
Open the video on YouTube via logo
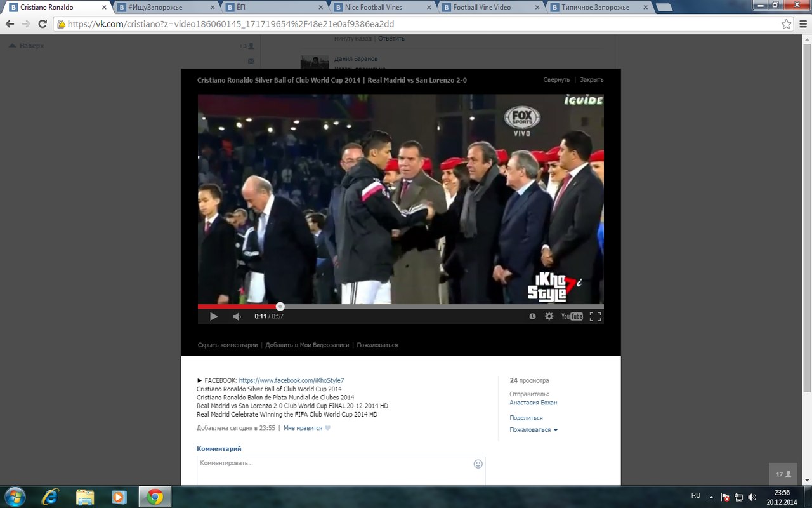(572, 316)
